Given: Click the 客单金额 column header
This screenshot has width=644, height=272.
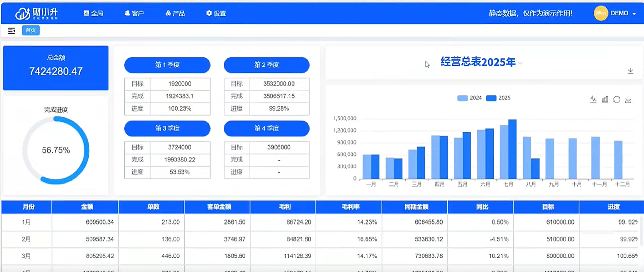Looking at the screenshot, I should tap(217, 207).
